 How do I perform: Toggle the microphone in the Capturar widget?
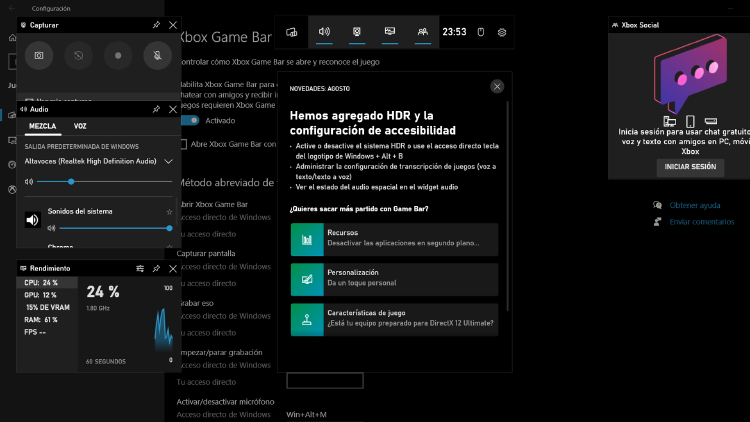click(x=157, y=56)
